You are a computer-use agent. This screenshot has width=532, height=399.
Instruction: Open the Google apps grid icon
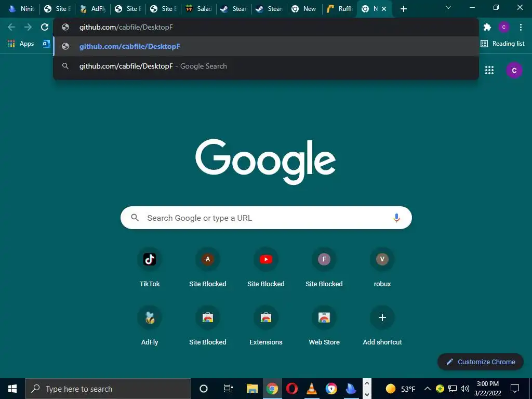489,70
